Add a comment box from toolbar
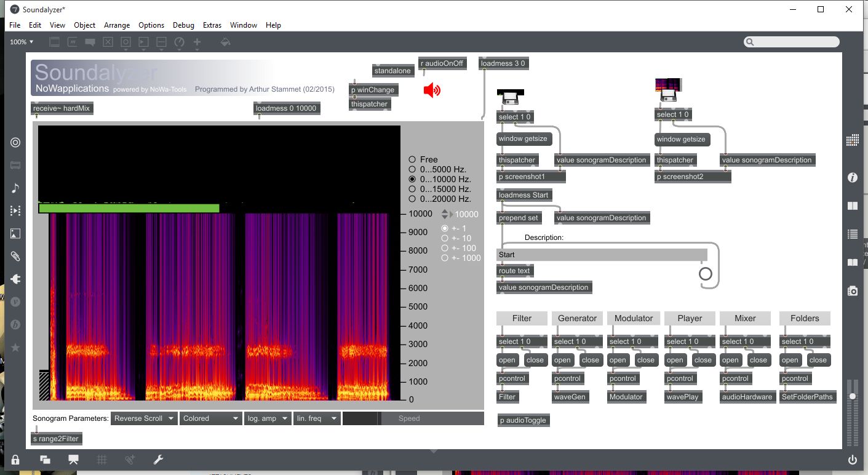Image resolution: width=868 pixels, height=475 pixels. 90,42
